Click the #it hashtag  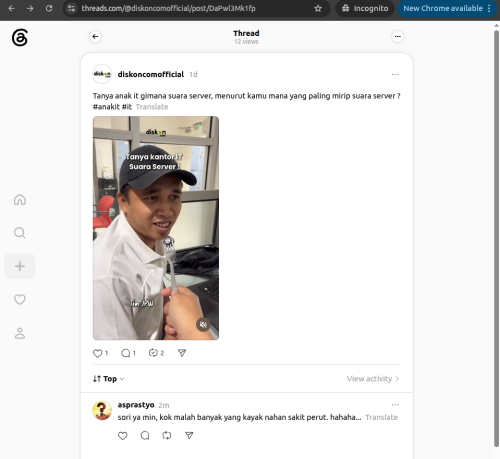pos(127,107)
